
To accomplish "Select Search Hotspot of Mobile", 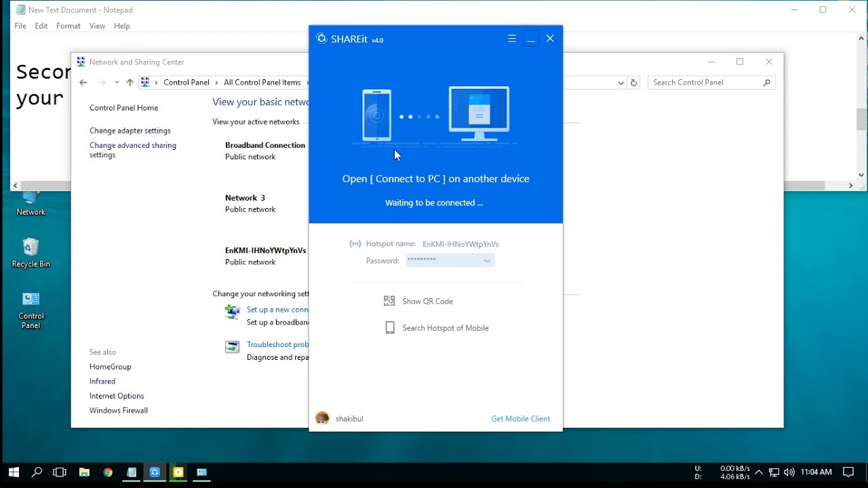I will (446, 328).
